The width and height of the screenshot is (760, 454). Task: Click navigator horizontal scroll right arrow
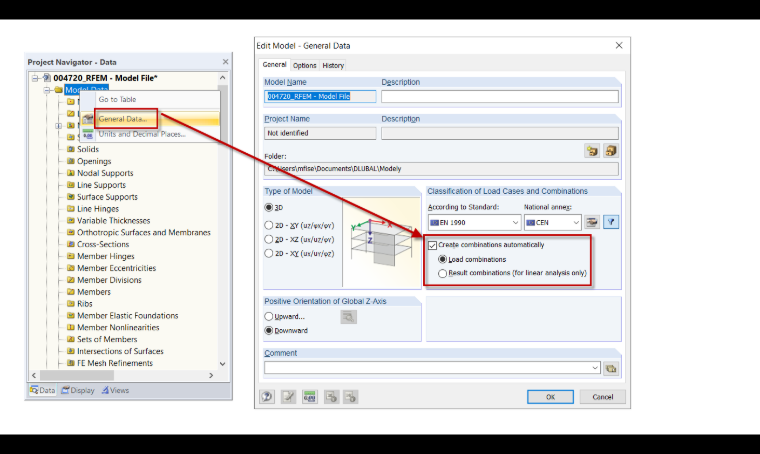pyautogui.click(x=211, y=376)
